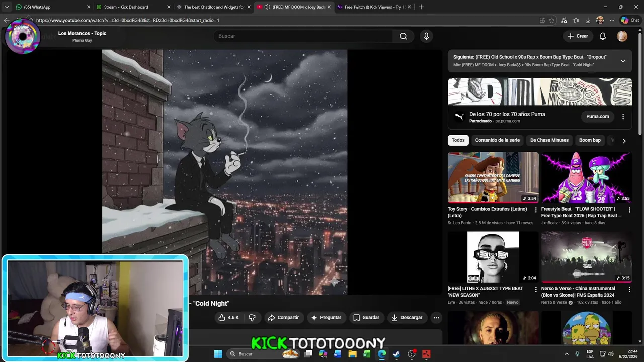Select De Chase Minutes chip
Viewport: 644px width, 362px height.
tap(549, 140)
